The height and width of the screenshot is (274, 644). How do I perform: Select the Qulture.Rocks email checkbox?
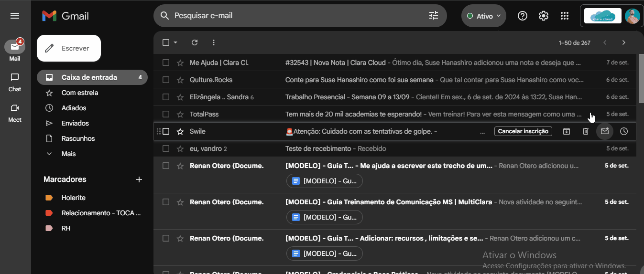[x=166, y=80]
